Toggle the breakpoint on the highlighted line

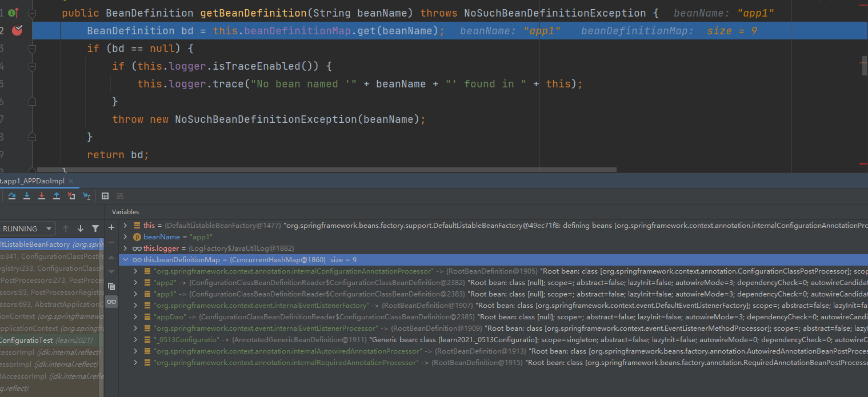(17, 31)
